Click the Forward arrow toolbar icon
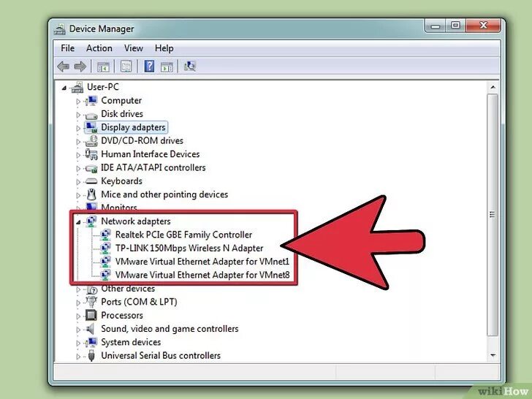This screenshot has height=399, width=532. click(x=80, y=66)
